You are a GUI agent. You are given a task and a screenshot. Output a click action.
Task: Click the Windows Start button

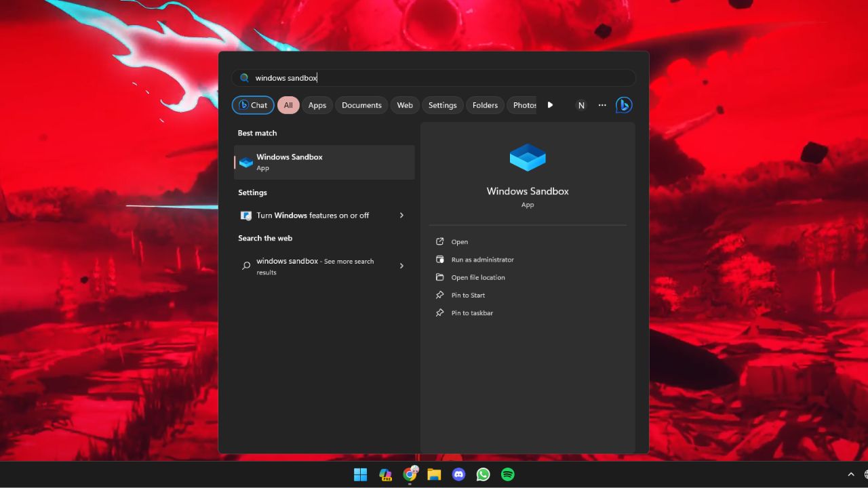[x=360, y=474]
